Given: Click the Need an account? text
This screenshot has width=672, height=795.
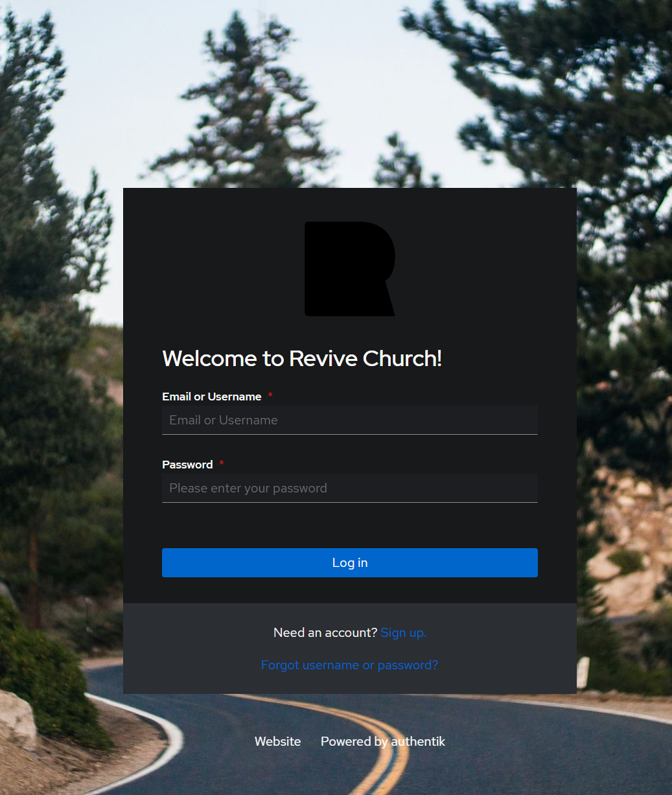Looking at the screenshot, I should (325, 632).
